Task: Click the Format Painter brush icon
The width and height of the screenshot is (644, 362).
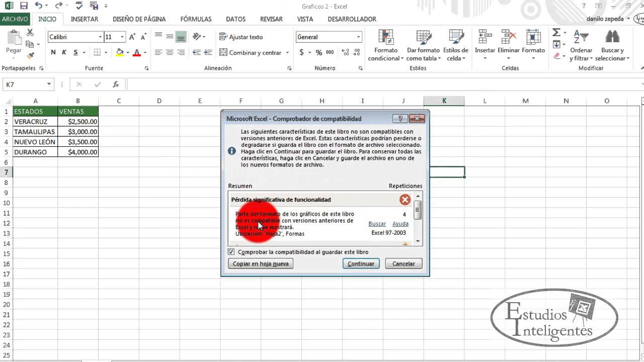Action: [x=30, y=55]
